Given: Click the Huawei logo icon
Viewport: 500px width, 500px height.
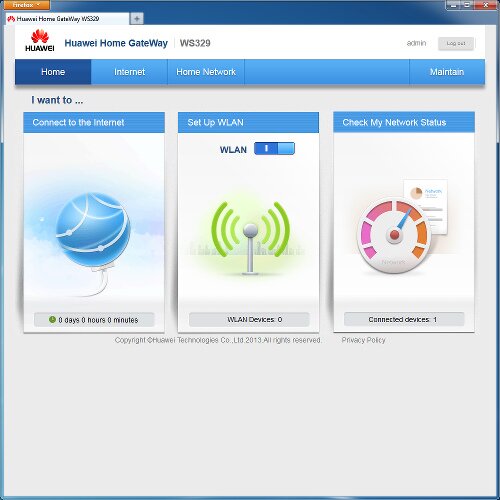Looking at the screenshot, I should (40, 40).
